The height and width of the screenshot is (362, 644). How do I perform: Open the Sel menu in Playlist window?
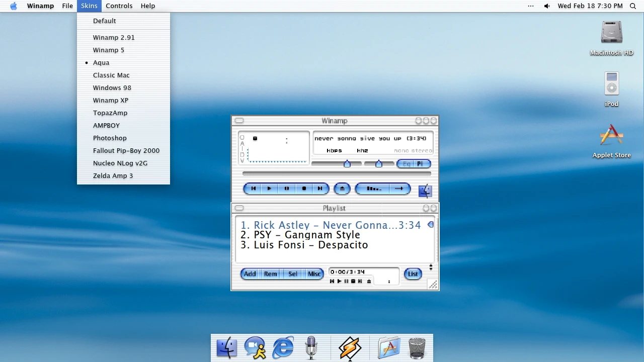293,274
